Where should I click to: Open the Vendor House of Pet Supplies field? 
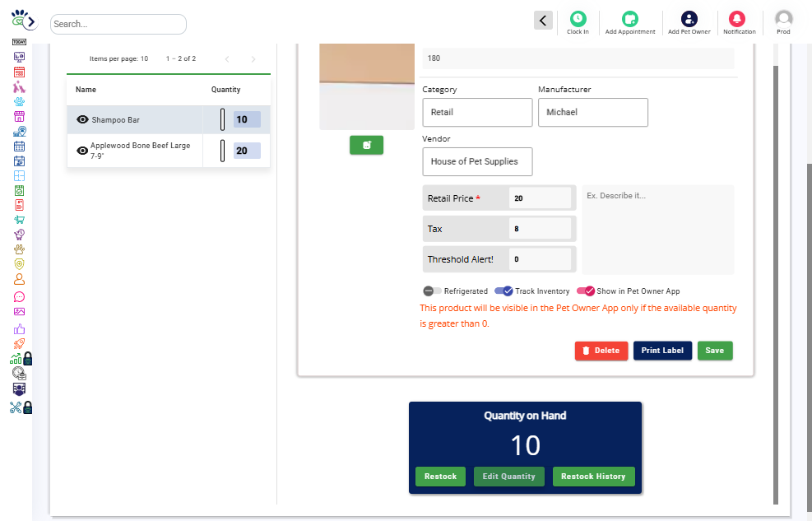[x=477, y=161]
